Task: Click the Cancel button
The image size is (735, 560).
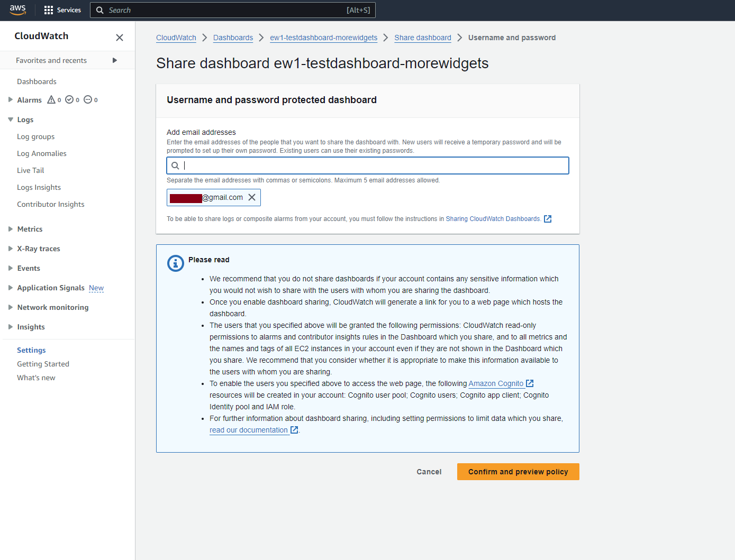Action: pos(429,472)
